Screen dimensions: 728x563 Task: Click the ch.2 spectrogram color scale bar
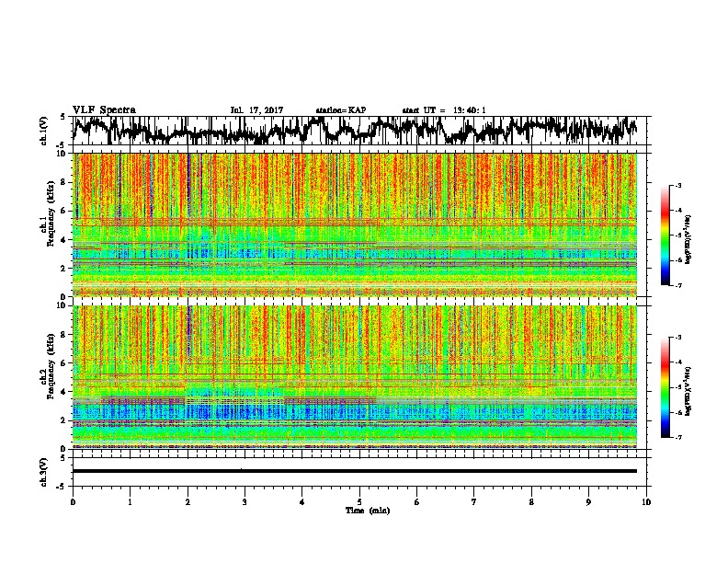665,387
